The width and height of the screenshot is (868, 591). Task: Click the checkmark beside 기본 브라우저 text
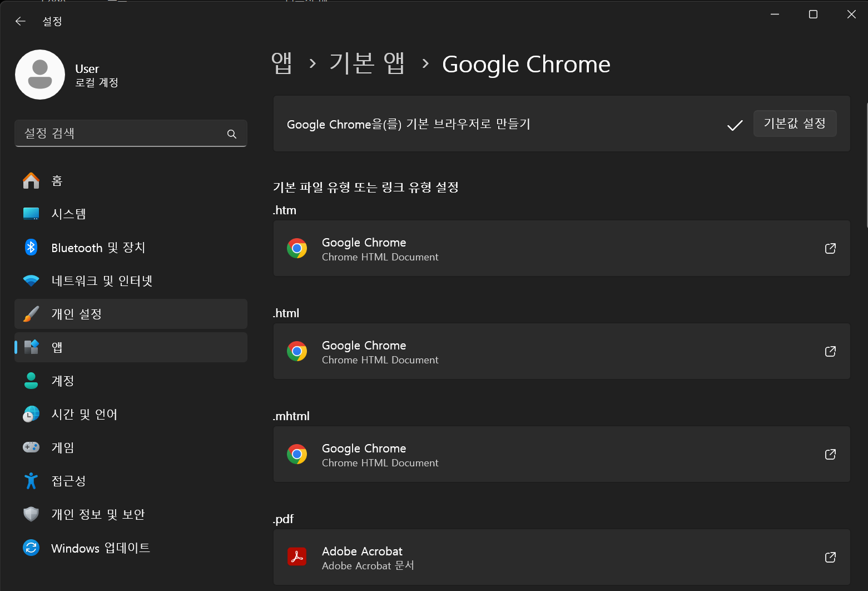[x=734, y=125]
